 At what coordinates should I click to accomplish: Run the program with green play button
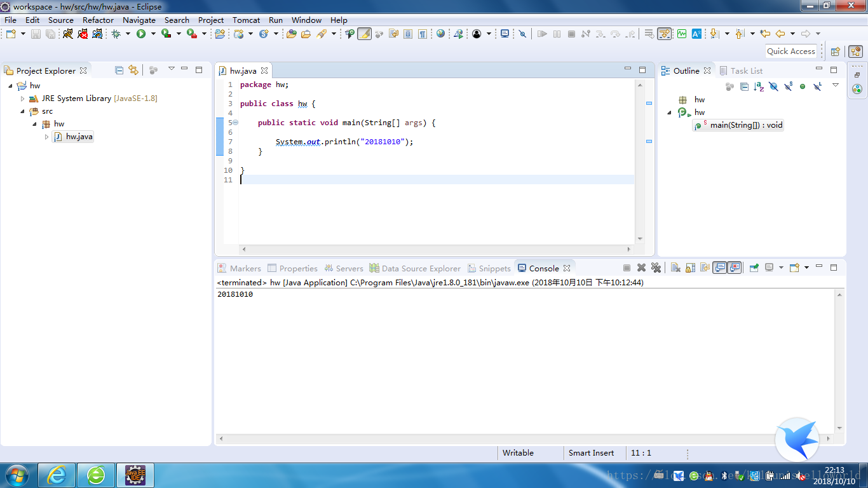pyautogui.click(x=141, y=34)
